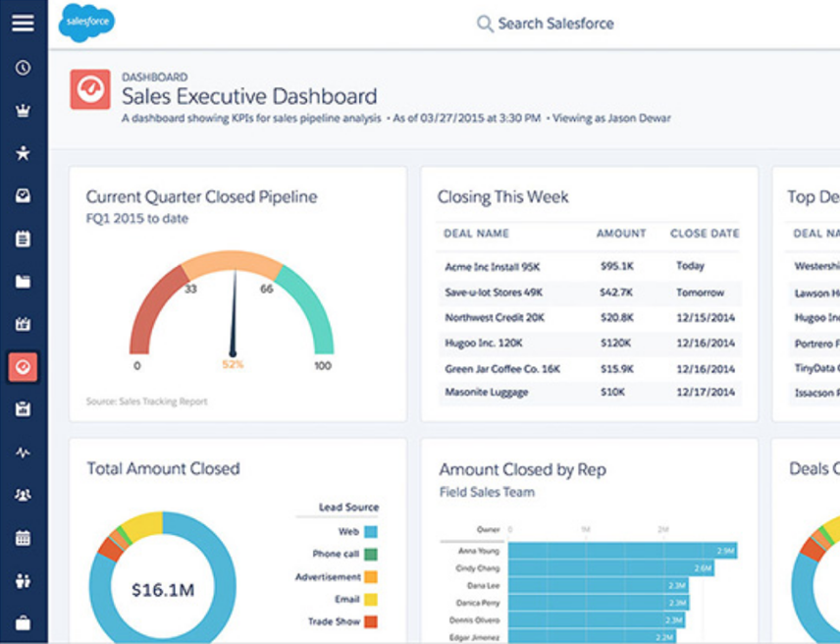
Task: Click the FQ1 2015 to date subtitle
Action: (137, 219)
